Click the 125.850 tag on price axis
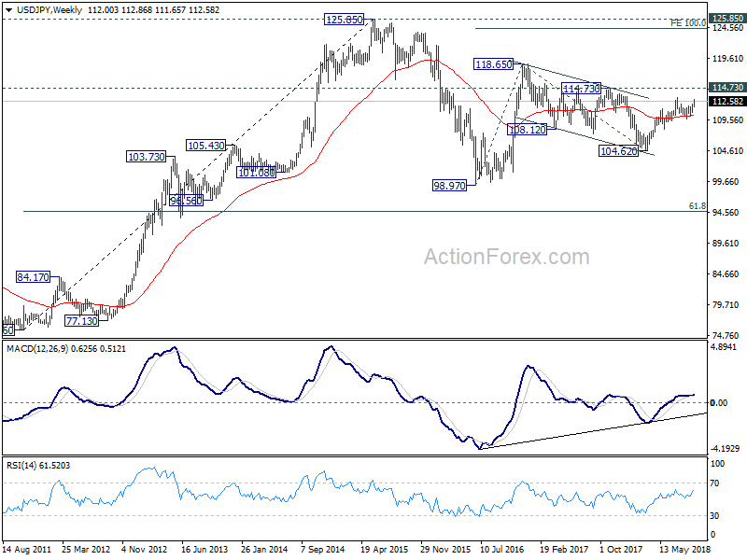 coord(726,19)
